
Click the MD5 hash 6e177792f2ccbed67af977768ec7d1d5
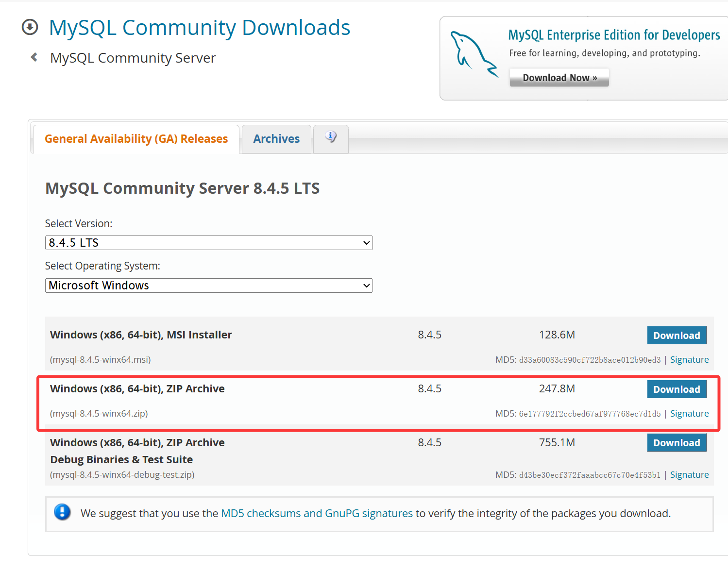click(x=590, y=414)
